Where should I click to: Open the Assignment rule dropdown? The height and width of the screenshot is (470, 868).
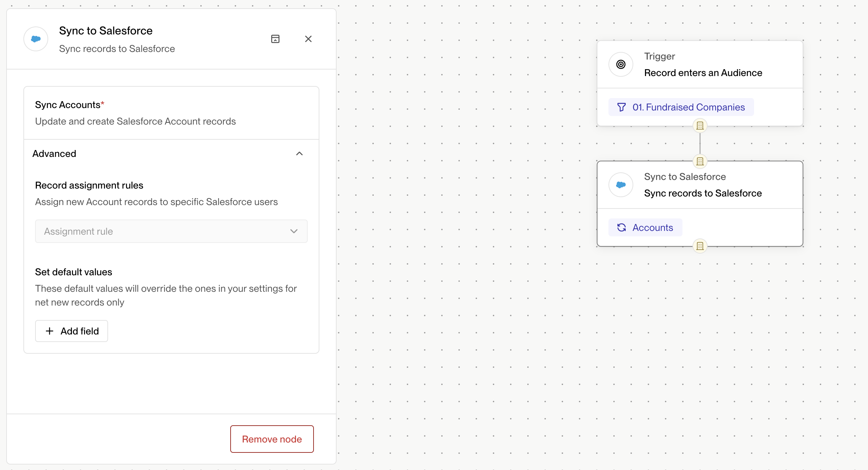[x=171, y=231]
